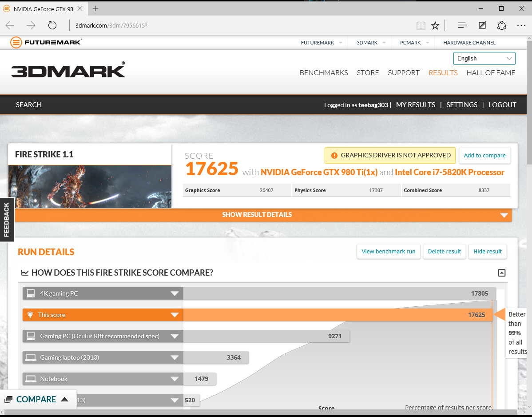Click LOGOUT
Screen dimensions: 532x417
tap(503, 104)
